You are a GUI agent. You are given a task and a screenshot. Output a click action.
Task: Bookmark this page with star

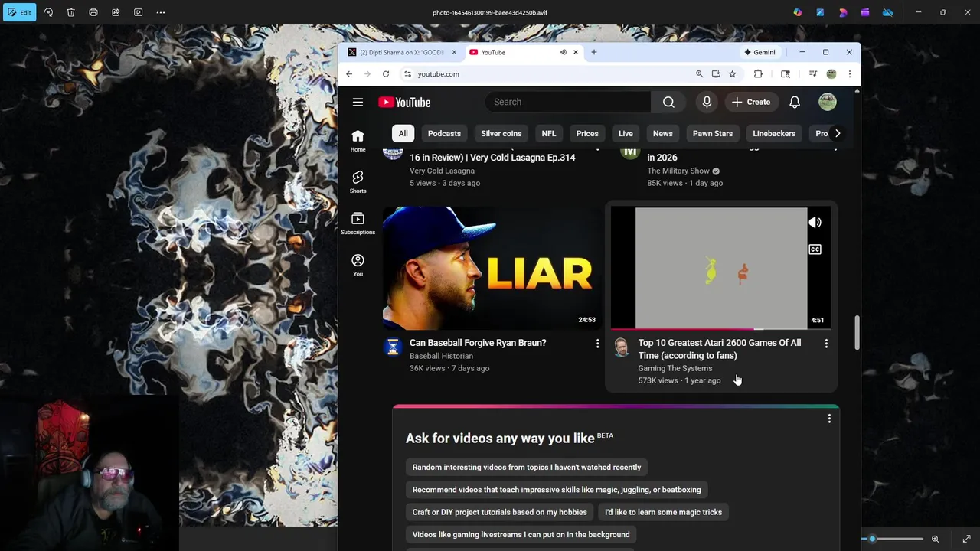pyautogui.click(x=733, y=74)
